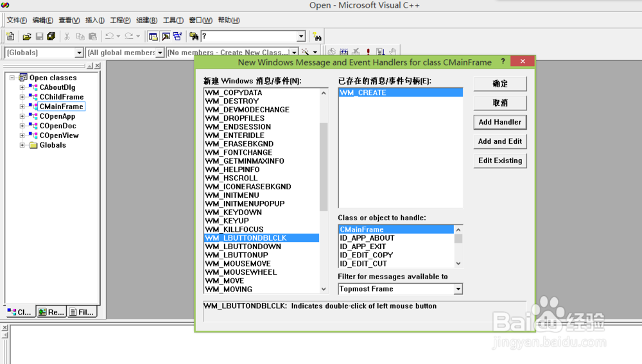
Task: Select WM_KEYDOWN in the messages list
Action: tap(262, 212)
